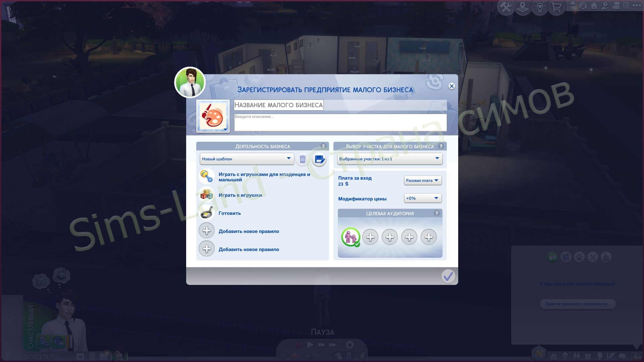Open the notebook list icon at top right

point(626,6)
